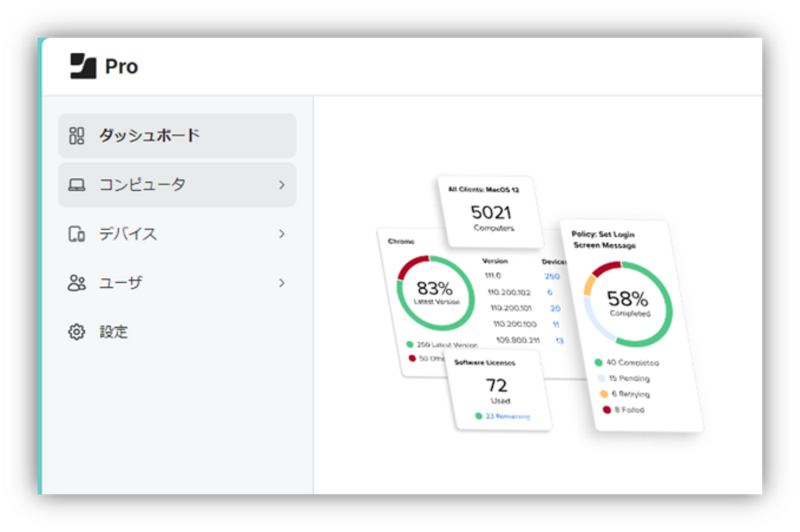Click version row "110.200.101"
The image size is (800, 532).
(x=511, y=308)
